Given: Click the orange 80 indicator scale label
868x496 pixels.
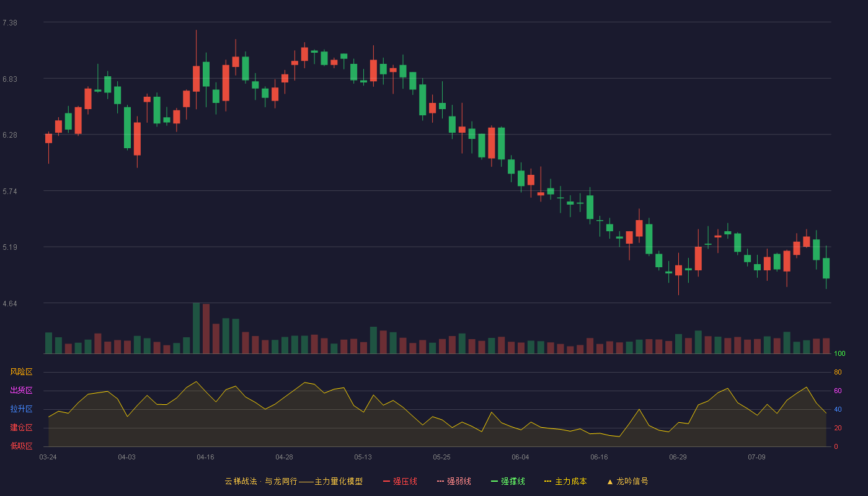Looking at the screenshot, I should pyautogui.click(x=838, y=373).
